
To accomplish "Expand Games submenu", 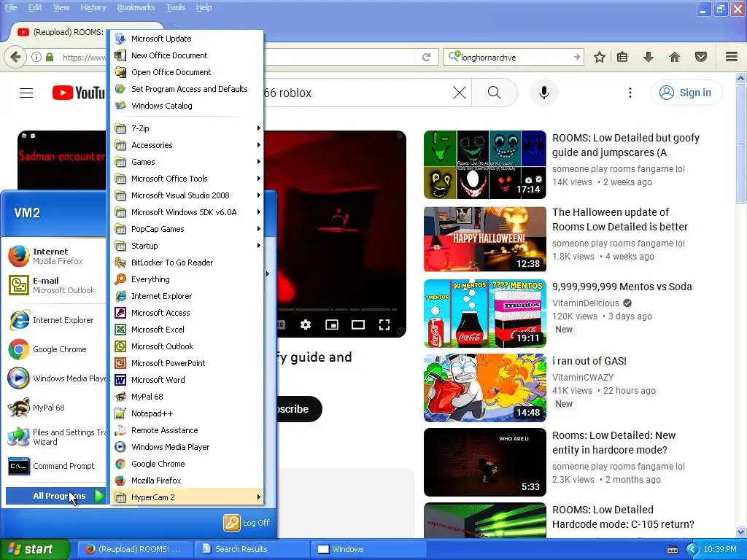I will pos(187,162).
